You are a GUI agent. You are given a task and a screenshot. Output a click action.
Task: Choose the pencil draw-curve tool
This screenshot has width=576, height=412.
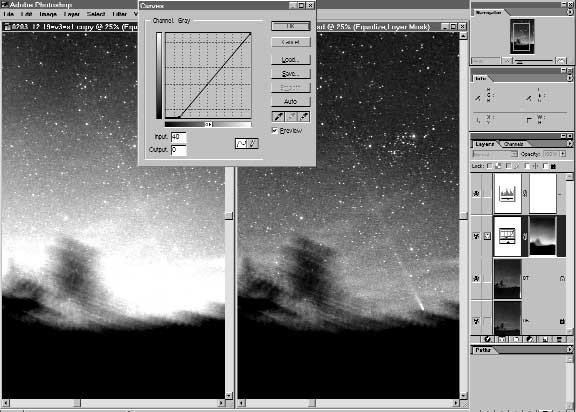tap(253, 144)
